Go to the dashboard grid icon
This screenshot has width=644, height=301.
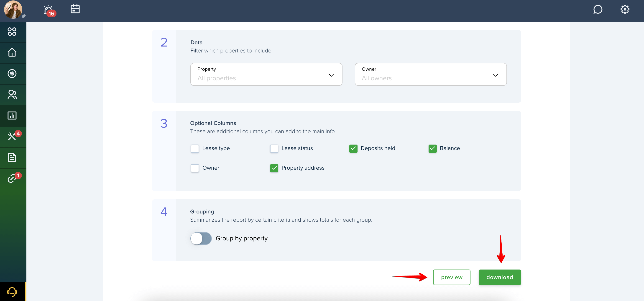pos(12,32)
